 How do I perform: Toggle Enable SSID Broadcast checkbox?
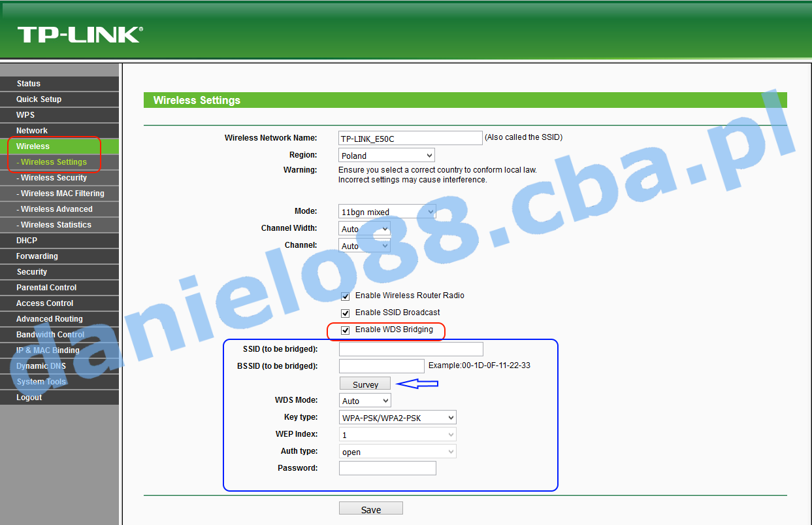click(x=346, y=313)
